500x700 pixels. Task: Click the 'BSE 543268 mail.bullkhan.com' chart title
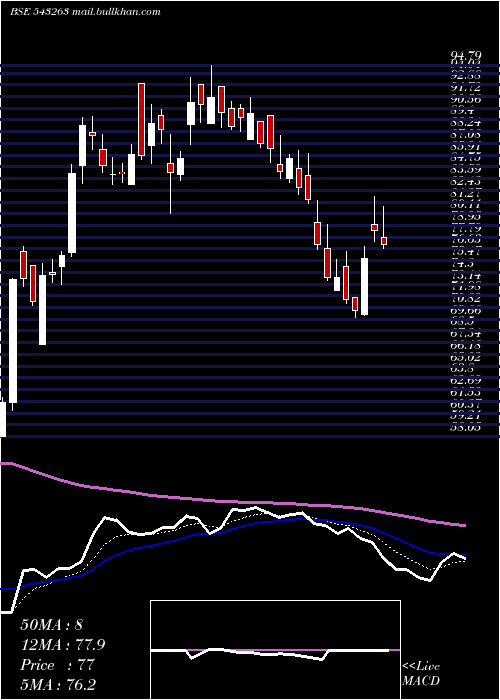[85, 12]
